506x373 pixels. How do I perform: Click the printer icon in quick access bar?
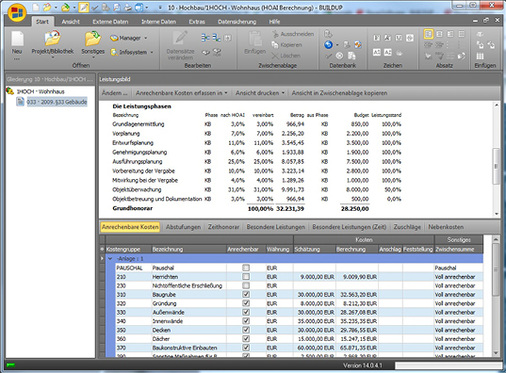128,7
